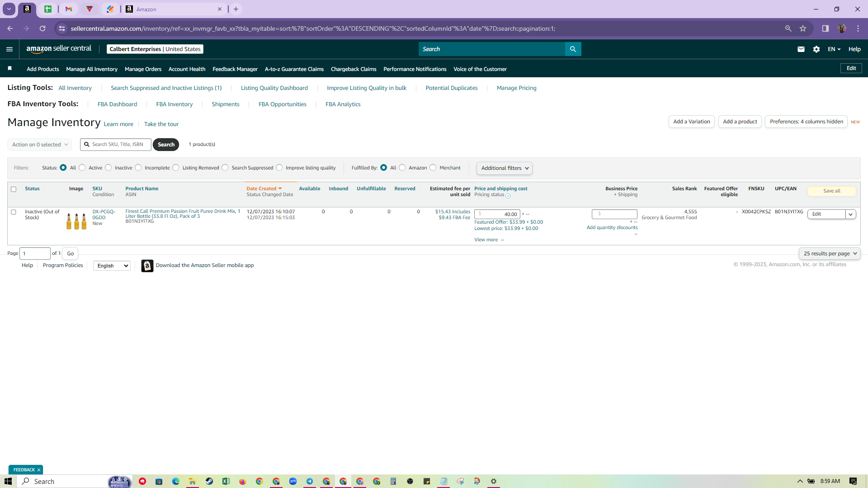Select Fulfilled By Merchant option
This screenshot has width=868, height=488.
[433, 168]
